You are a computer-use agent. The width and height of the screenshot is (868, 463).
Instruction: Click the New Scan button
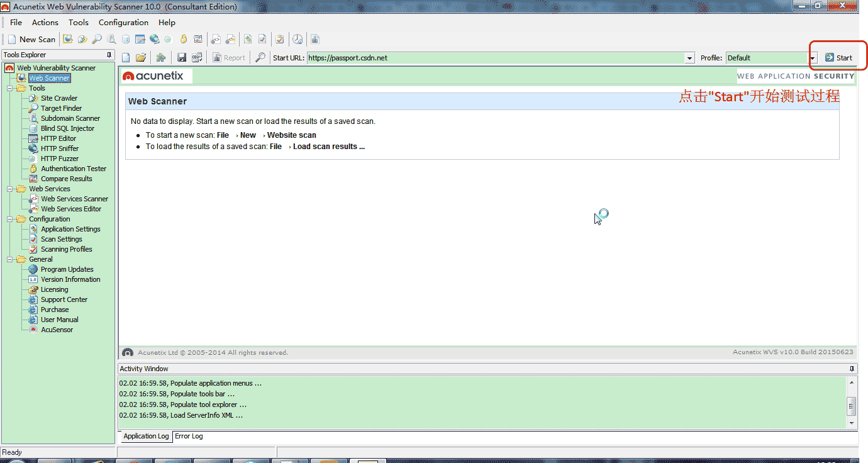tap(31, 38)
